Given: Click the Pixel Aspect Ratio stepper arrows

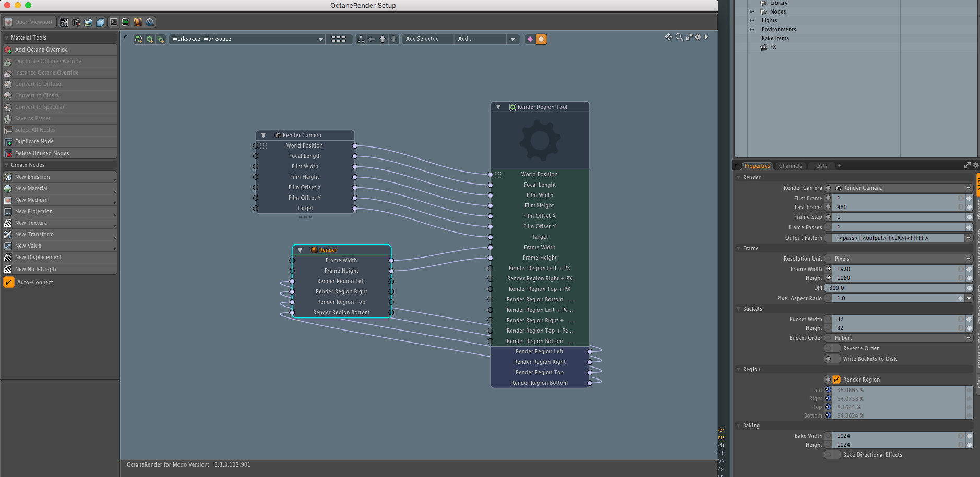Looking at the screenshot, I should (x=960, y=298).
